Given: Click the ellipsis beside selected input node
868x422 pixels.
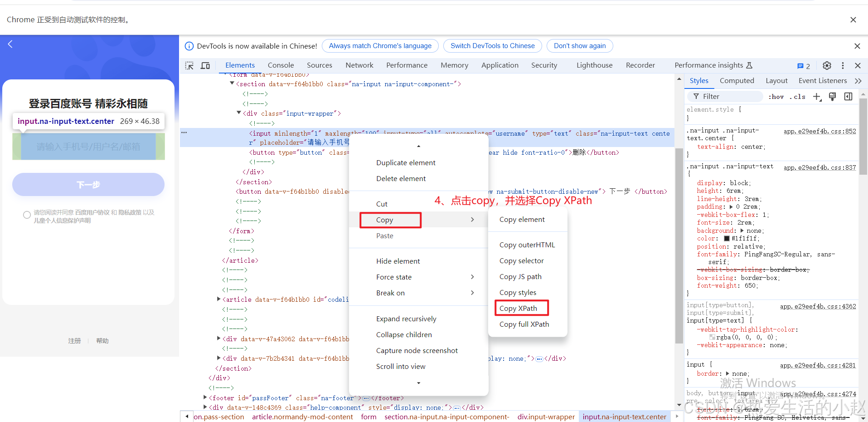Looking at the screenshot, I should pyautogui.click(x=184, y=132).
